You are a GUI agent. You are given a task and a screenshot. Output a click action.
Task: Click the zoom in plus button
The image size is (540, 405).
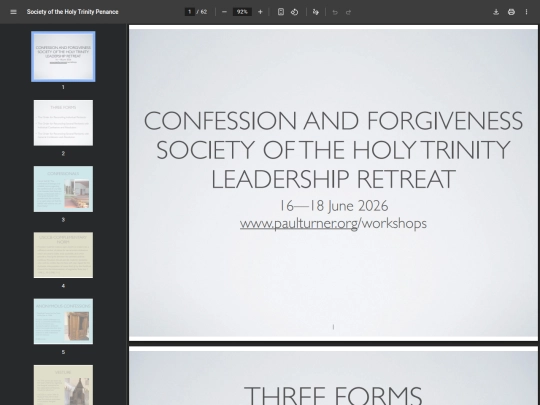pyautogui.click(x=260, y=12)
